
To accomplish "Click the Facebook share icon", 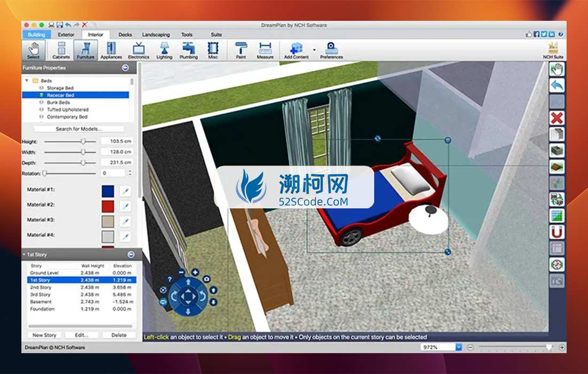I will click(x=536, y=34).
